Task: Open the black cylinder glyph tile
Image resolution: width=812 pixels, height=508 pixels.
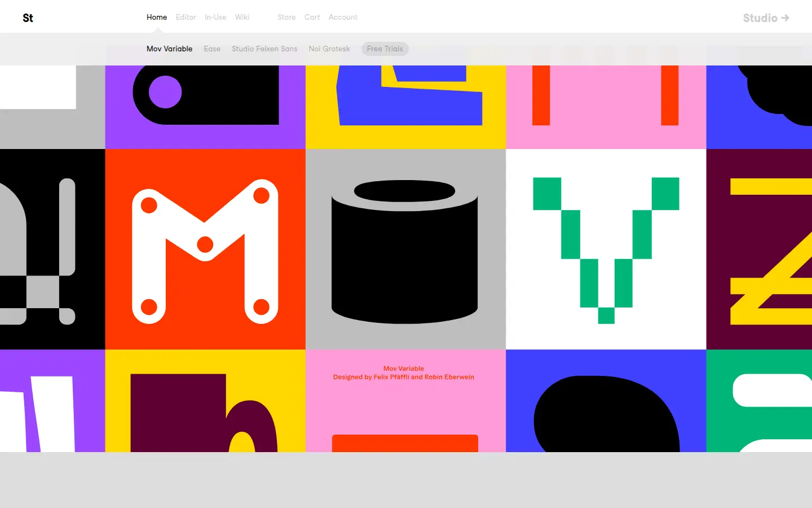Action: tap(405, 249)
